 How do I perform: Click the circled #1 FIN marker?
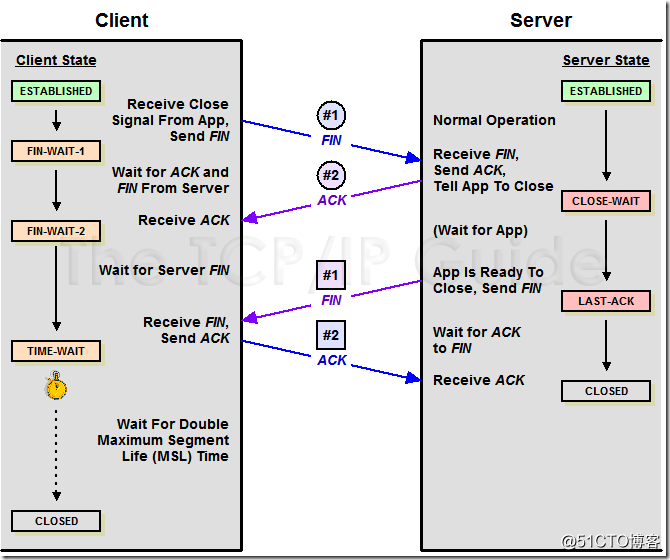coord(331,115)
